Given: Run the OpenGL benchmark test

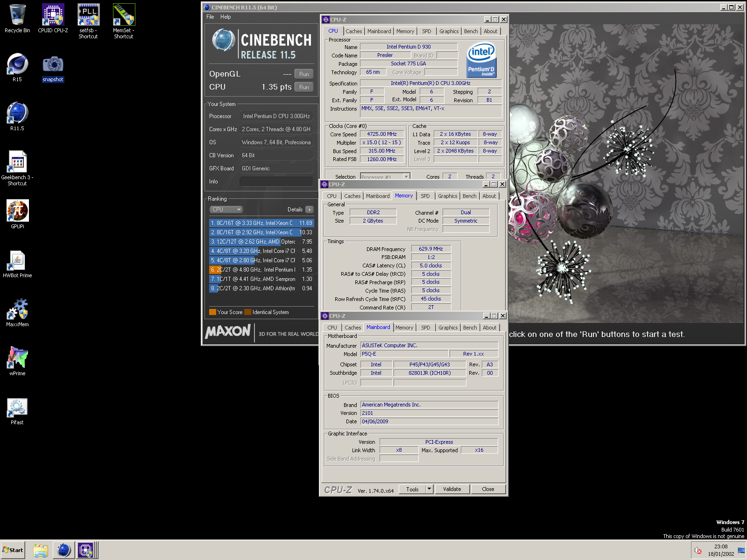Looking at the screenshot, I should (x=304, y=74).
